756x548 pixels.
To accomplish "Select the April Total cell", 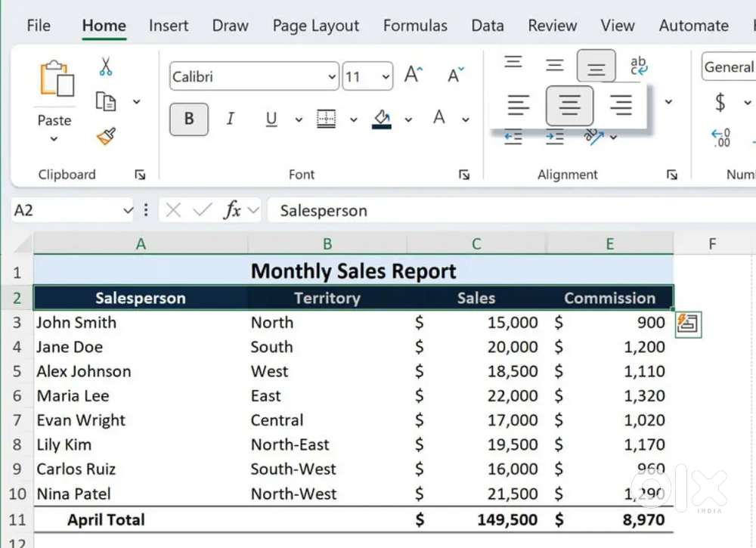I will pos(106,520).
